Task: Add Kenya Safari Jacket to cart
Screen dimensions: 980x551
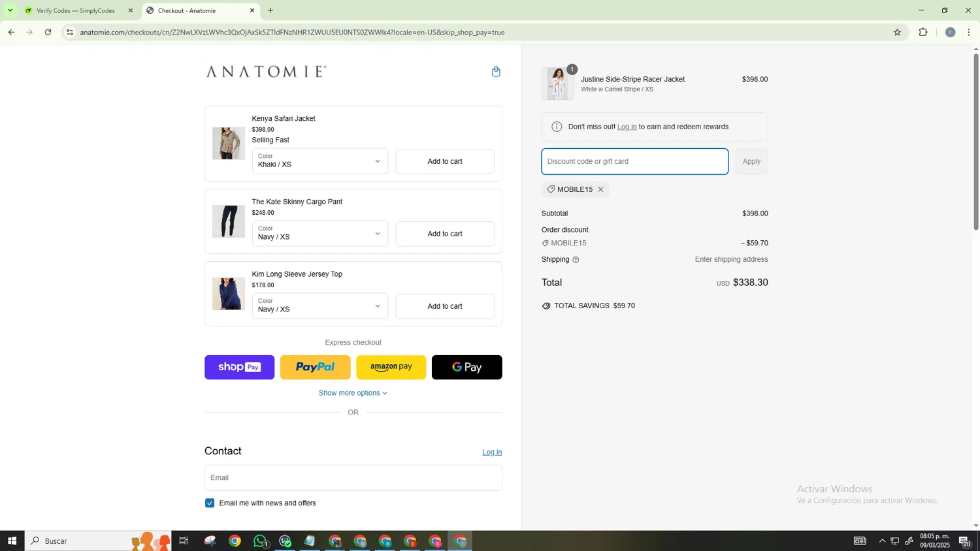Action: click(445, 161)
